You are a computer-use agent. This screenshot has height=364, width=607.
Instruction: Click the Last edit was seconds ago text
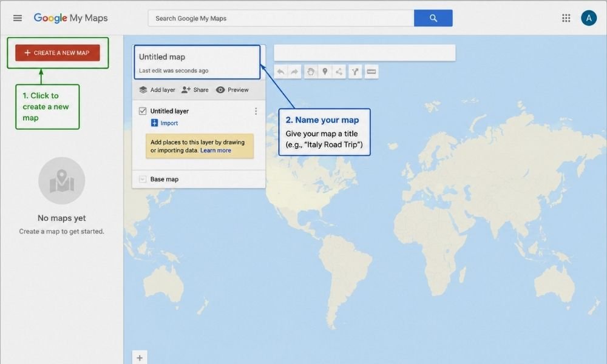[x=174, y=71]
